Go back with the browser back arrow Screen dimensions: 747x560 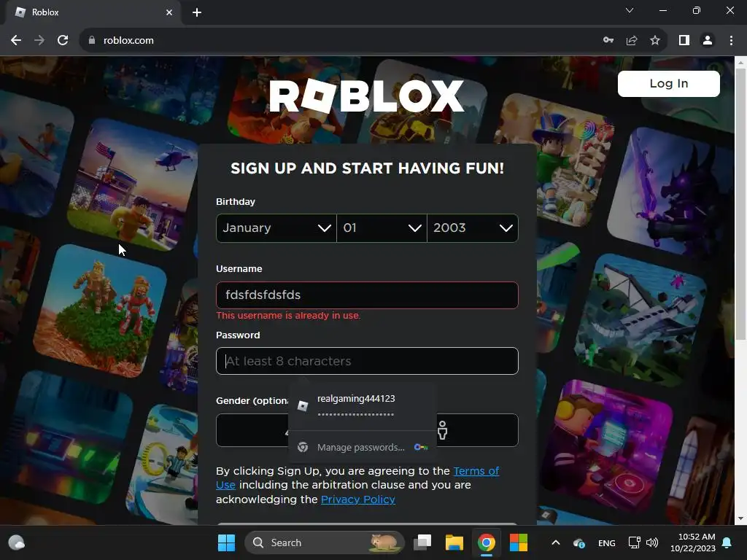pos(16,41)
